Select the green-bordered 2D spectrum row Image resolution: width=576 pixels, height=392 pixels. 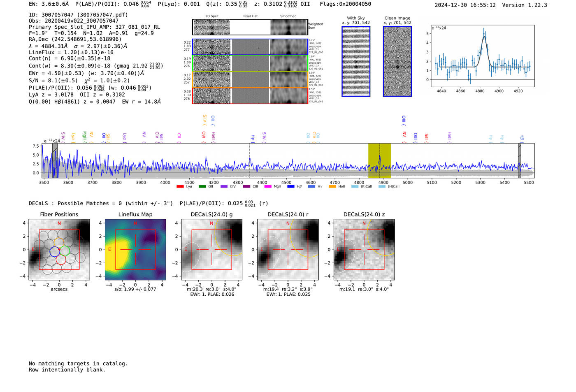tap(250, 63)
